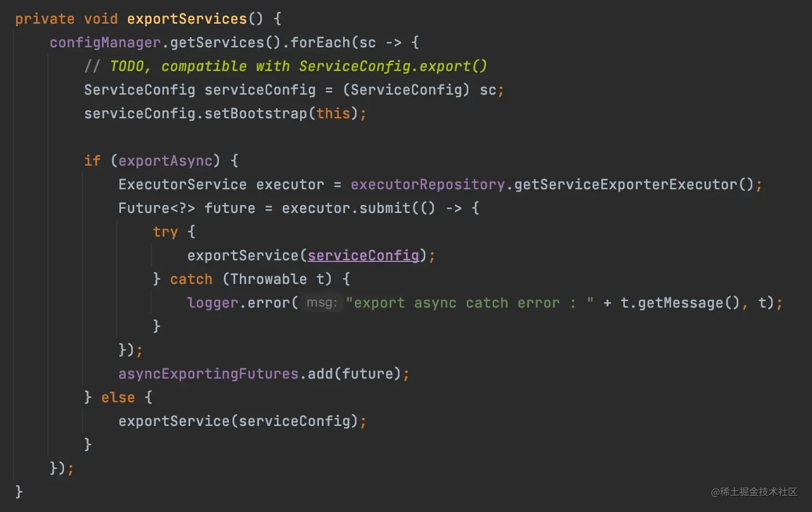The width and height of the screenshot is (812, 512).
Task: Click the logger field reference
Action: coord(212,303)
